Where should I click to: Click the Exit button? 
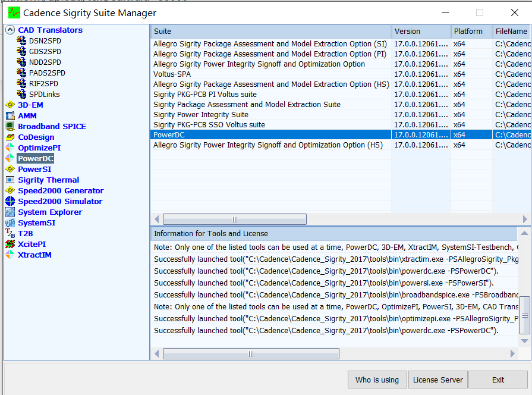coord(498,380)
